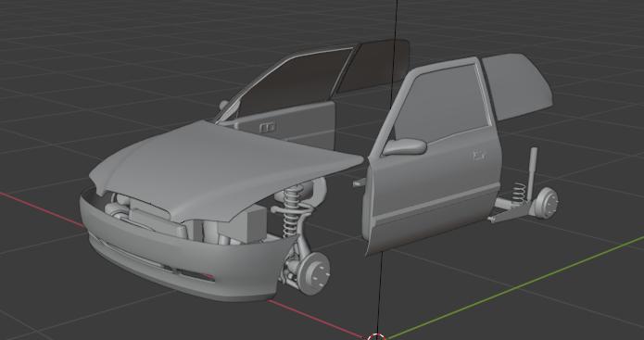
Task: Click the rear wheel brake drum
Action: [x=548, y=203]
